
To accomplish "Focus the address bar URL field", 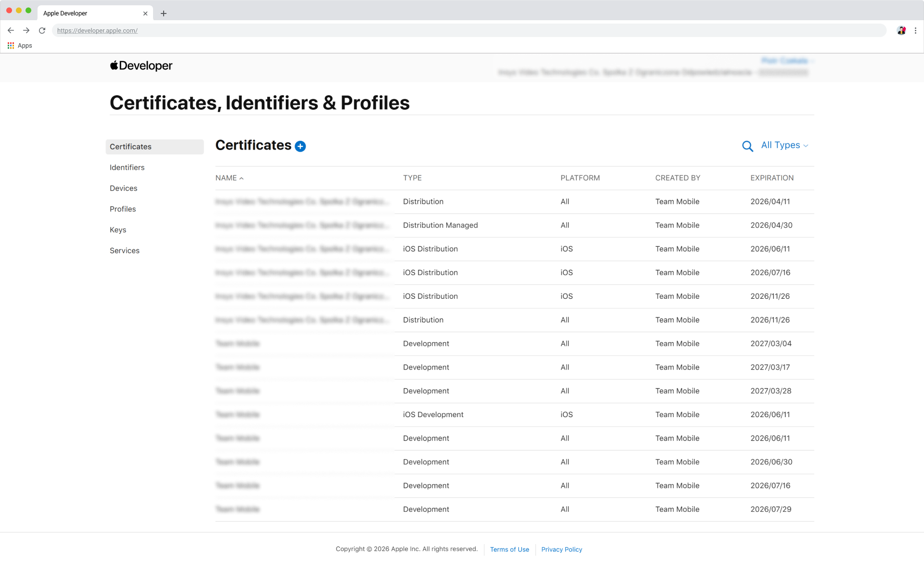I will click(469, 30).
